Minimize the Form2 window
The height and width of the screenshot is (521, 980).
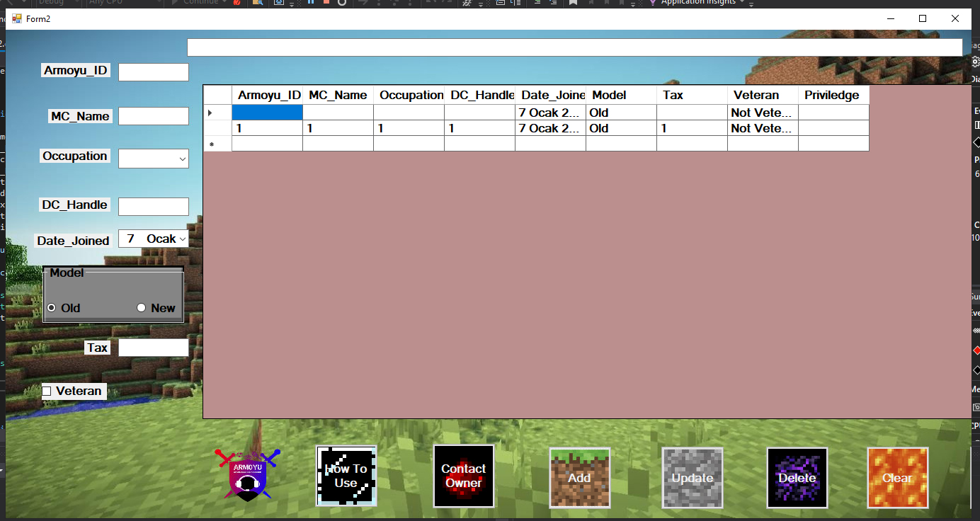pyautogui.click(x=890, y=18)
